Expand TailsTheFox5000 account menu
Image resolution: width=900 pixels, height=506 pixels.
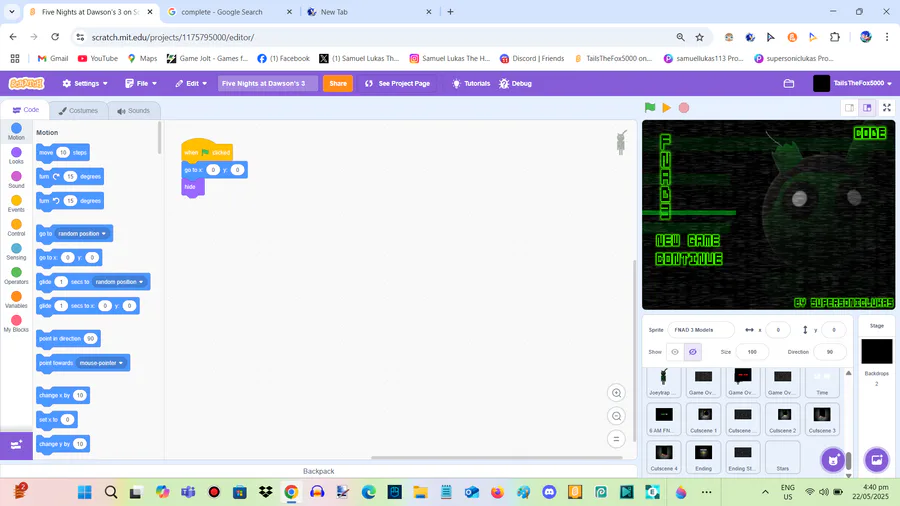[x=853, y=83]
